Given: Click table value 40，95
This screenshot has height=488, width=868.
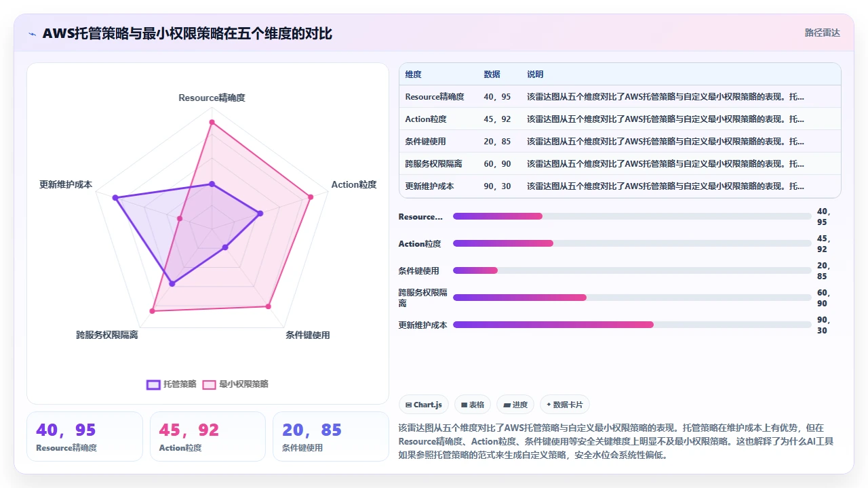Looking at the screenshot, I should (x=497, y=97).
